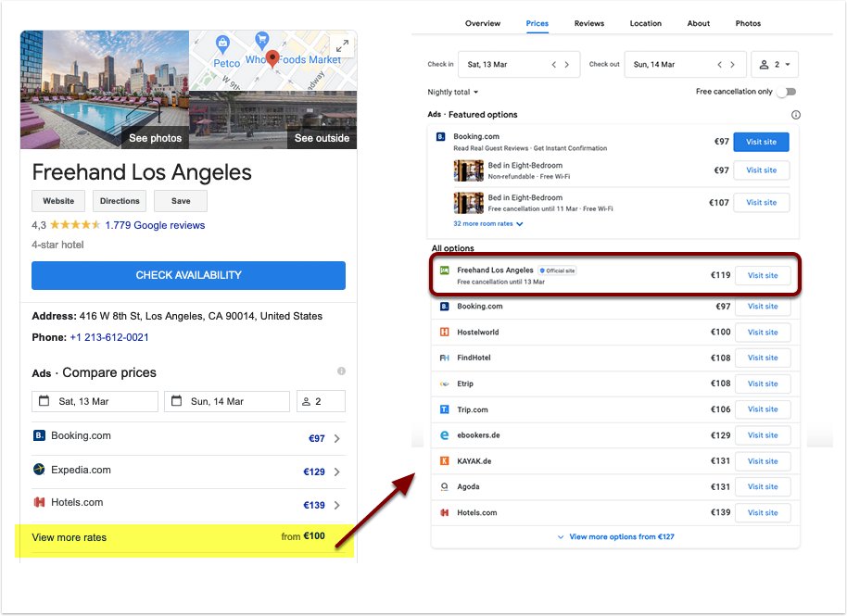This screenshot has height=616, width=847.
Task: Click blue Visit site for featured Booking.com
Action: (761, 142)
